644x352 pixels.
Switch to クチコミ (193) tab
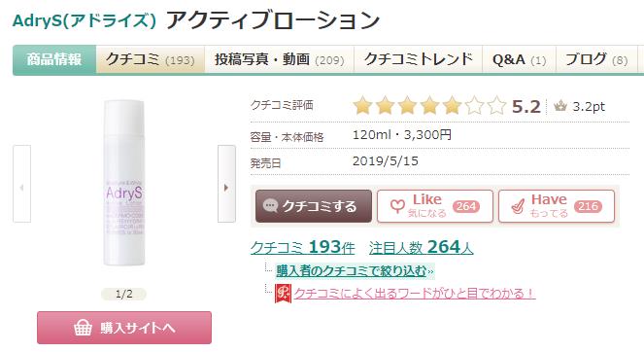click(x=151, y=59)
